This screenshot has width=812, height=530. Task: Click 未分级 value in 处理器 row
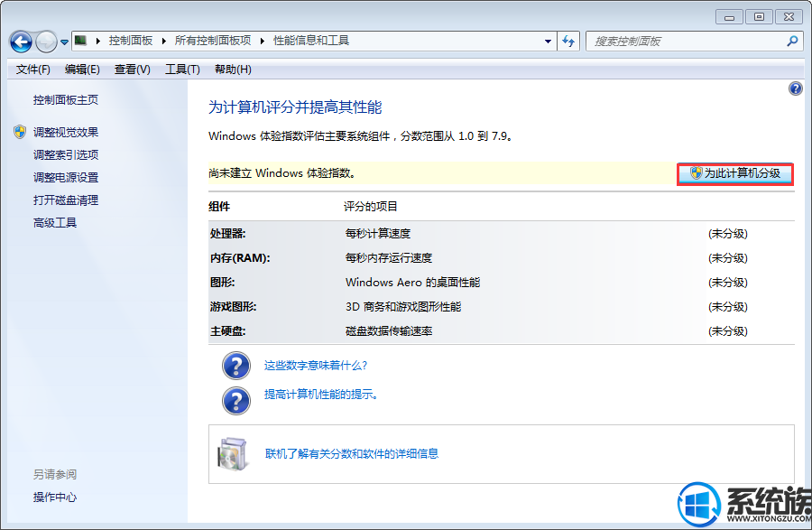click(727, 234)
